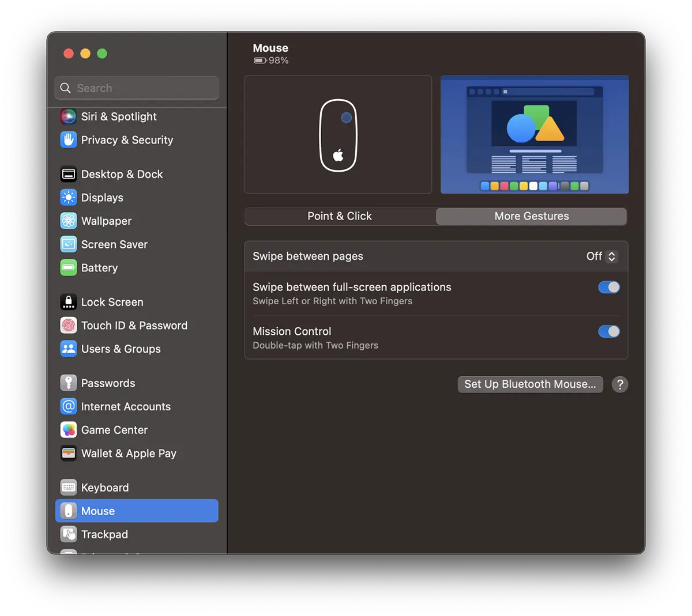This screenshot has width=692, height=616.
Task: Click Set Up Bluetooth Mouse button
Action: pos(530,384)
